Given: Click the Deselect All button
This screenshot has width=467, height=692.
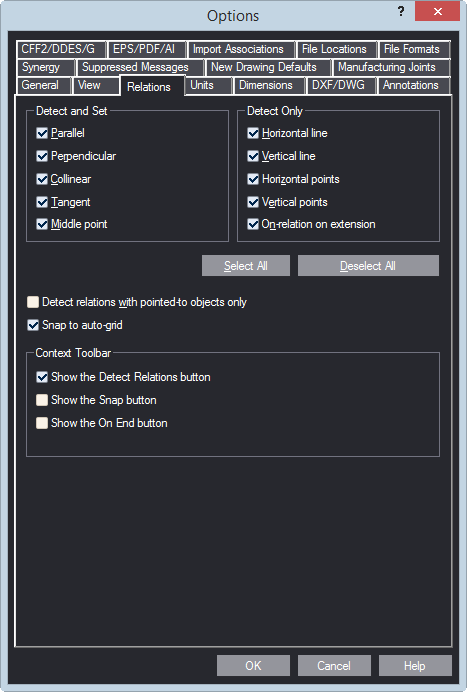Looking at the screenshot, I should click(368, 266).
